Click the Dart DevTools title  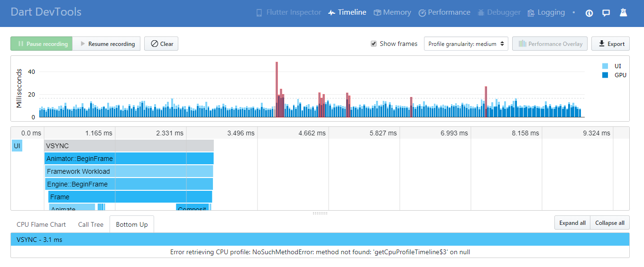[x=46, y=12]
